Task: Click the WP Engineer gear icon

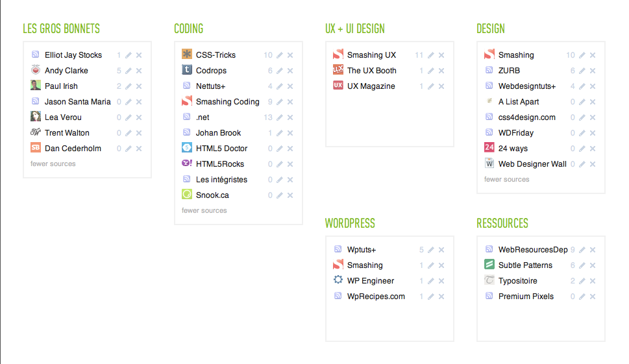Action: [x=338, y=280]
